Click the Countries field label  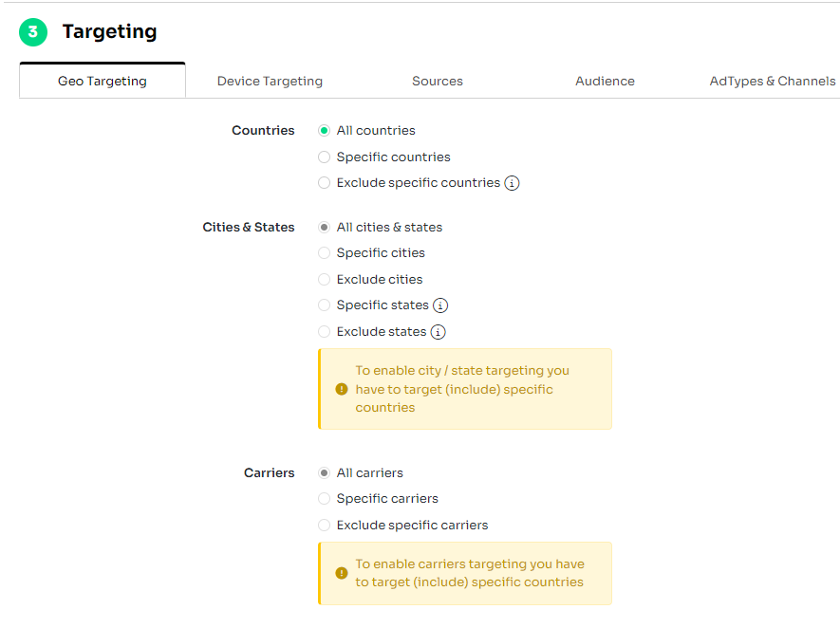(x=263, y=131)
